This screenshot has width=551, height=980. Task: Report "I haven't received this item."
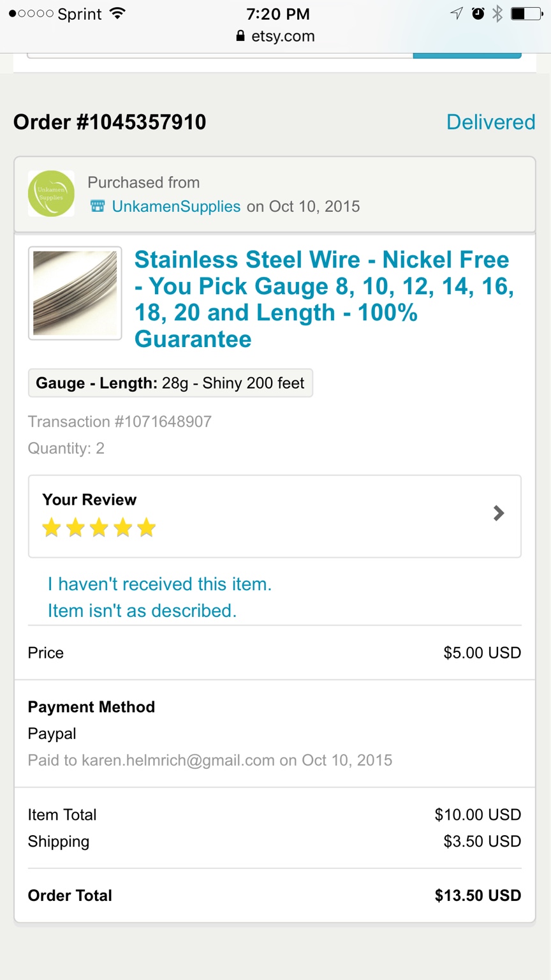pyautogui.click(x=159, y=584)
